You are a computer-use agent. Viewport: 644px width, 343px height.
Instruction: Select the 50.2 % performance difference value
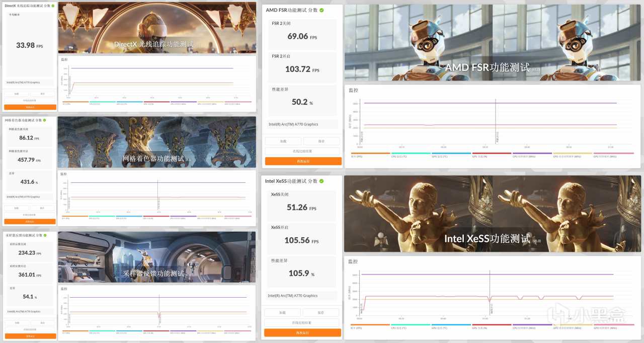[x=302, y=102]
